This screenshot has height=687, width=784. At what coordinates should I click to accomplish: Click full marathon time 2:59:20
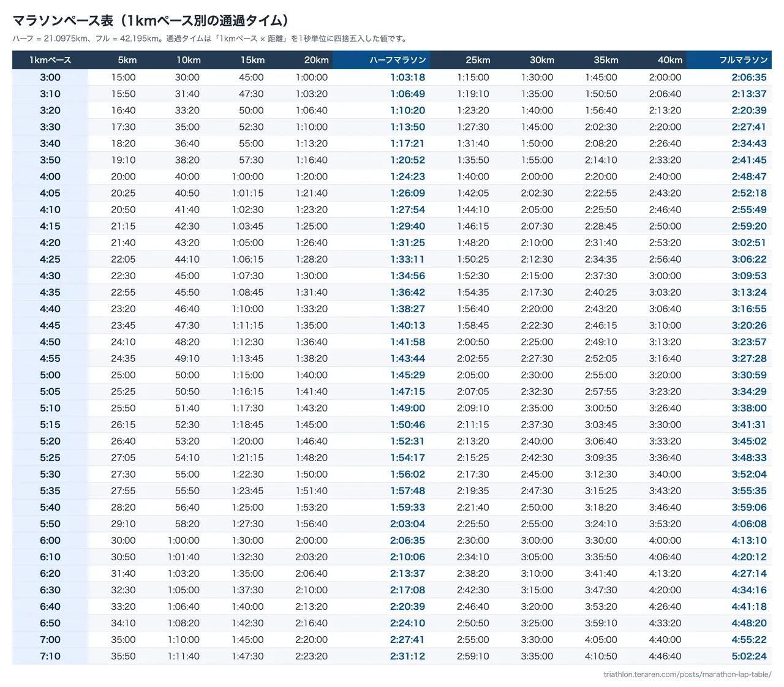tap(748, 226)
